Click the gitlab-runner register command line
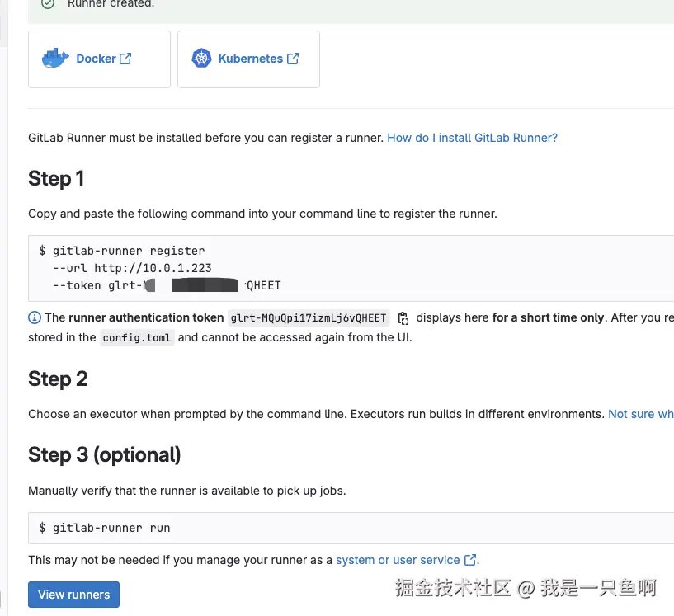The width and height of the screenshot is (674, 616). [121, 251]
